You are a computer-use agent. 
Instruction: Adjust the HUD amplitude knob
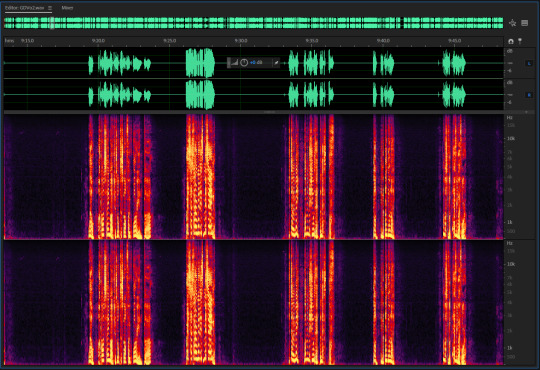tap(244, 63)
